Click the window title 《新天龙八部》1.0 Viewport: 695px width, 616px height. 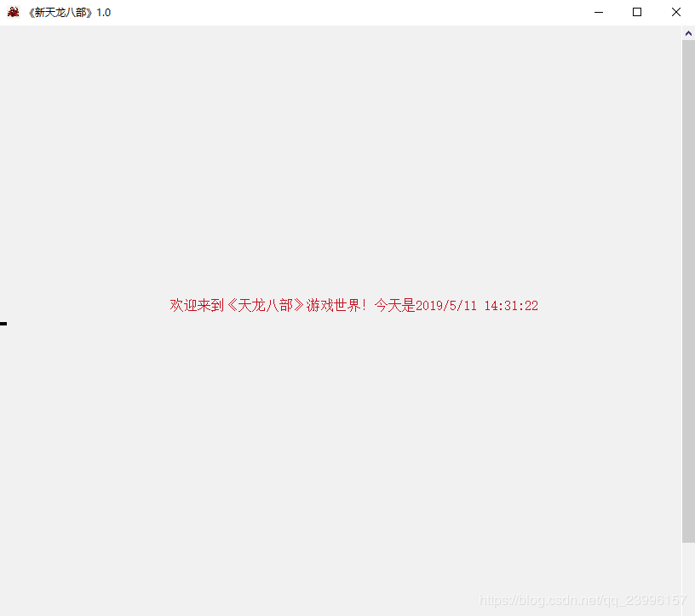click(70, 13)
